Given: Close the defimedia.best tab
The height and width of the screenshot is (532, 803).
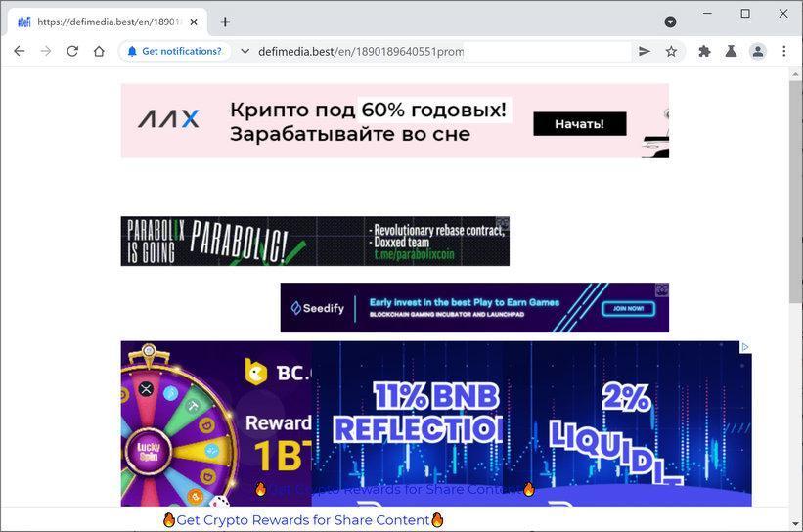Looking at the screenshot, I should pyautogui.click(x=194, y=22).
